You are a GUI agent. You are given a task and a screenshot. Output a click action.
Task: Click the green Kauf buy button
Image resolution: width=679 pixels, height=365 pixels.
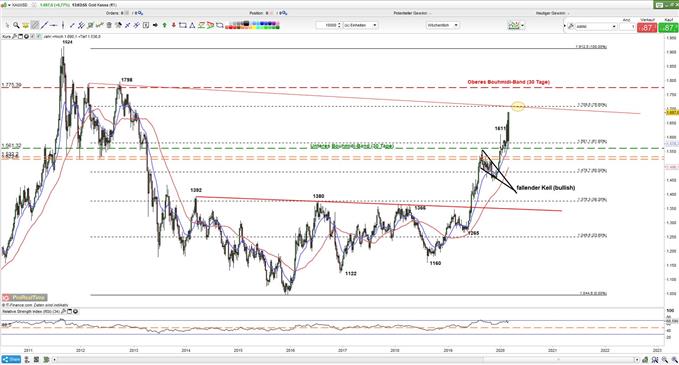coord(668,27)
